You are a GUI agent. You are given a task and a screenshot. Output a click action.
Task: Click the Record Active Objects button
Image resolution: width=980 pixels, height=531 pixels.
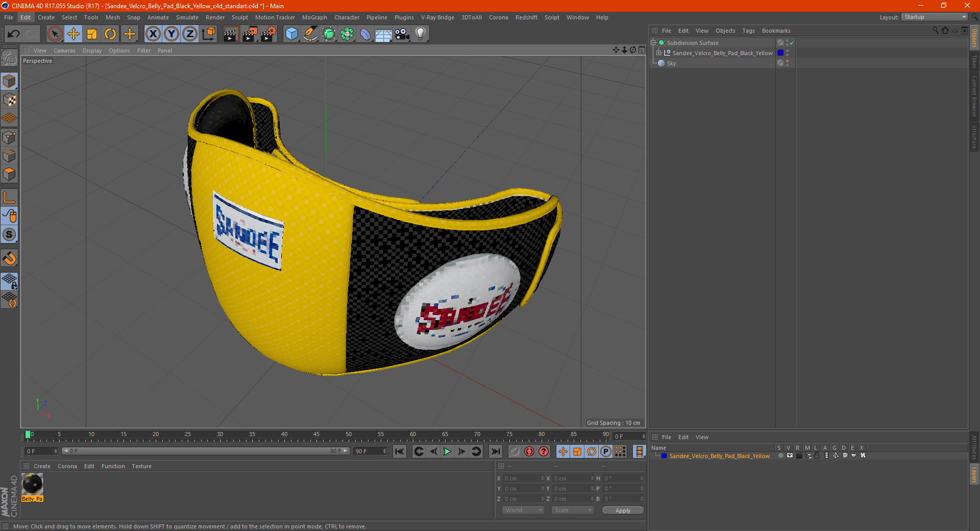[515, 451]
